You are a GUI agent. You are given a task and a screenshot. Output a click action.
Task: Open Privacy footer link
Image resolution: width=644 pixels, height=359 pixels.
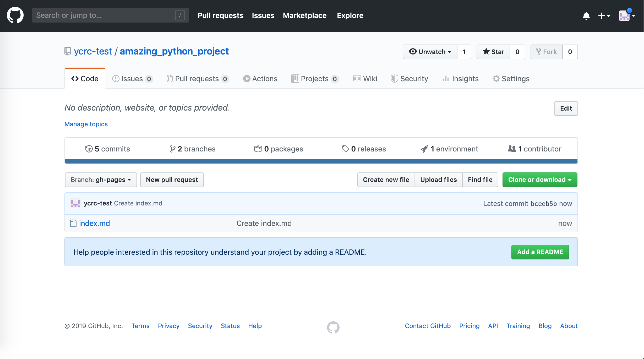click(169, 326)
